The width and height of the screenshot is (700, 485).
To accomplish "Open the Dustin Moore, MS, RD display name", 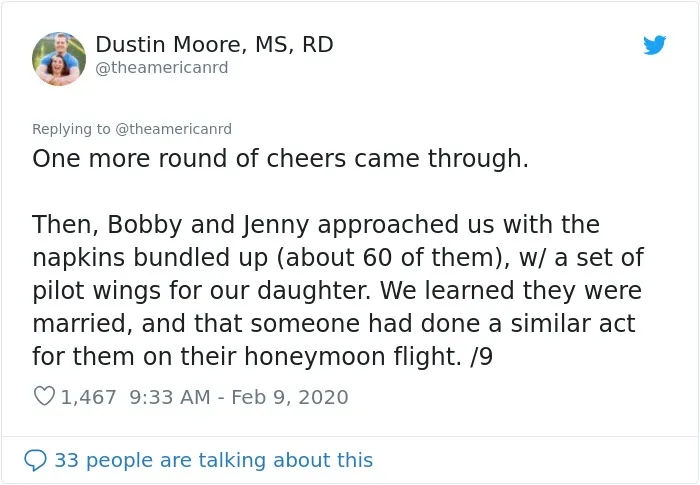I will (x=214, y=45).
